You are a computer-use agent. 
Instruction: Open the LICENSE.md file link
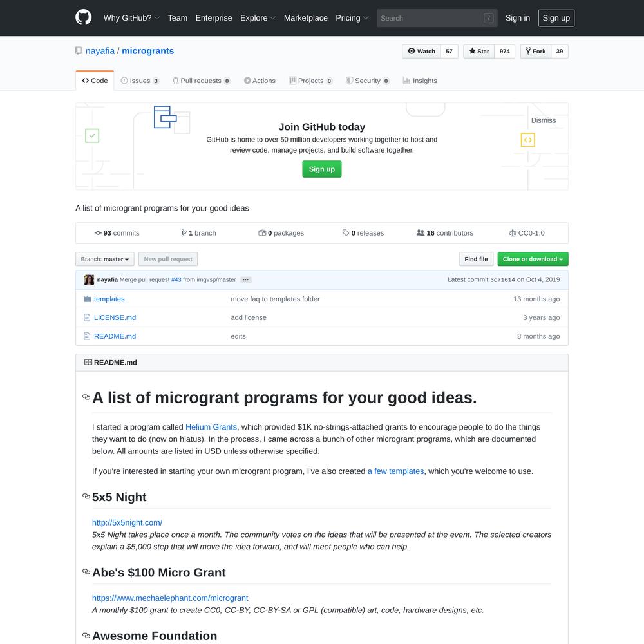click(115, 317)
